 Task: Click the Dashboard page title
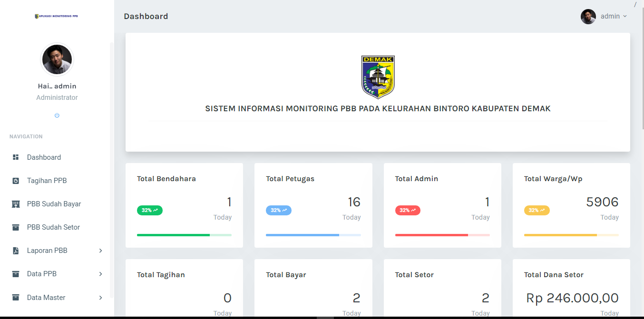[x=146, y=16]
